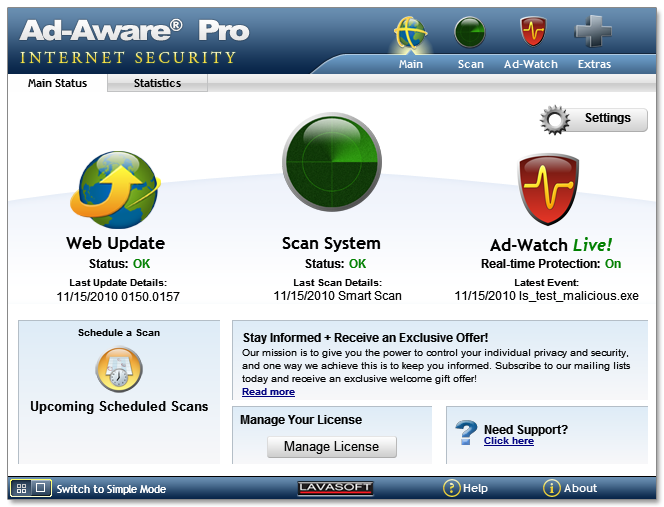Click the Manage License button
Image resolution: width=664 pixels, height=507 pixels.
332,446
